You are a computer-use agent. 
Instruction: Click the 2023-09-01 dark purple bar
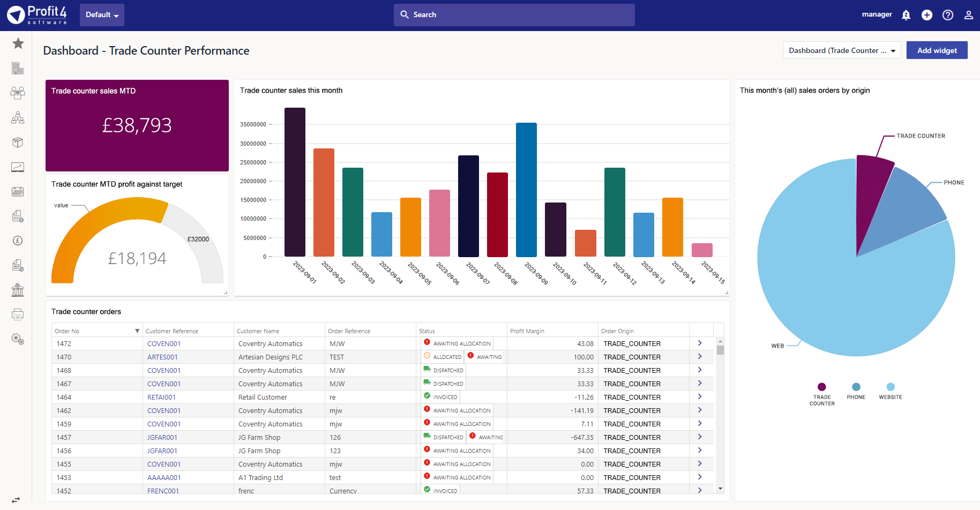click(295, 182)
